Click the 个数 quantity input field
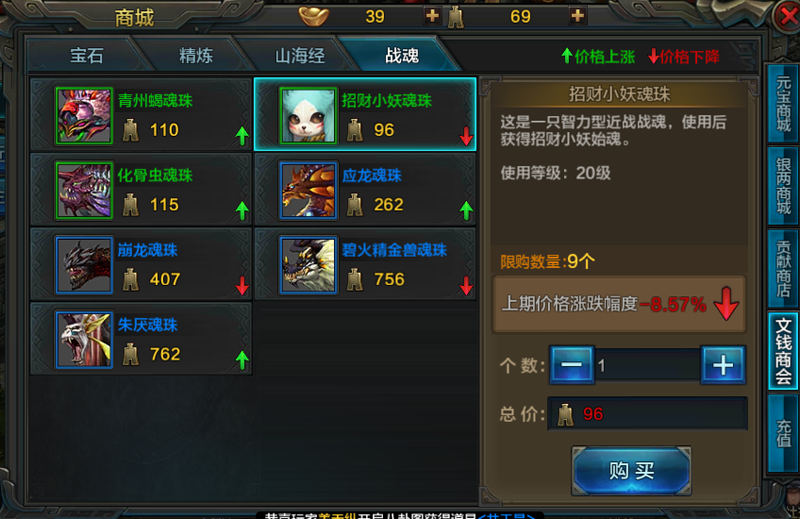The image size is (800, 519). click(647, 365)
